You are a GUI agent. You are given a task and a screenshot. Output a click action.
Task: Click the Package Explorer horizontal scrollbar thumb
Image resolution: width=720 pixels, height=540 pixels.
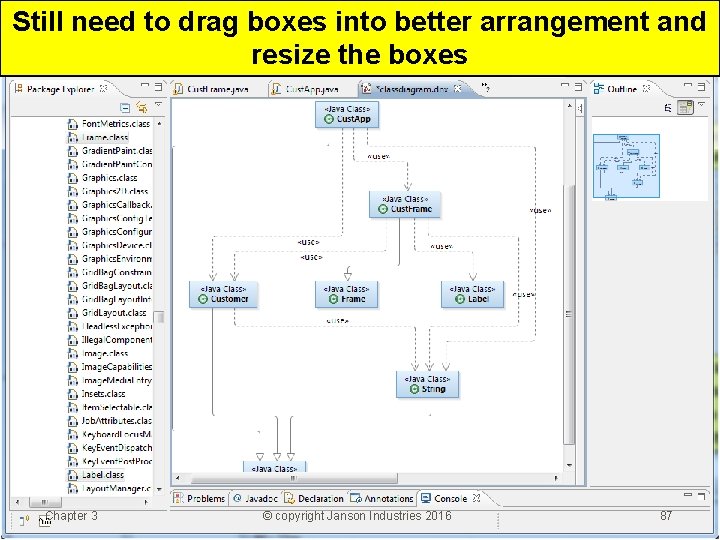click(x=45, y=502)
